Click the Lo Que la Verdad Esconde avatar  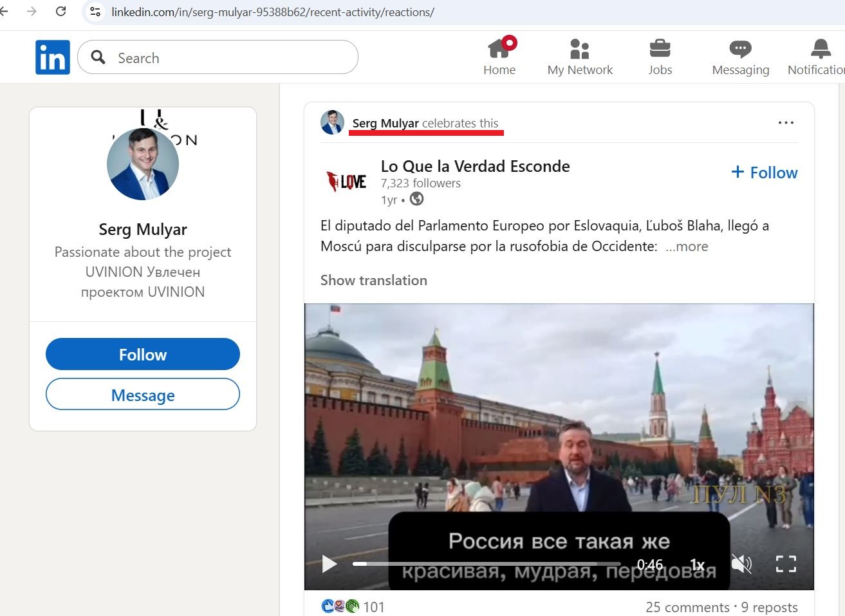tap(346, 181)
